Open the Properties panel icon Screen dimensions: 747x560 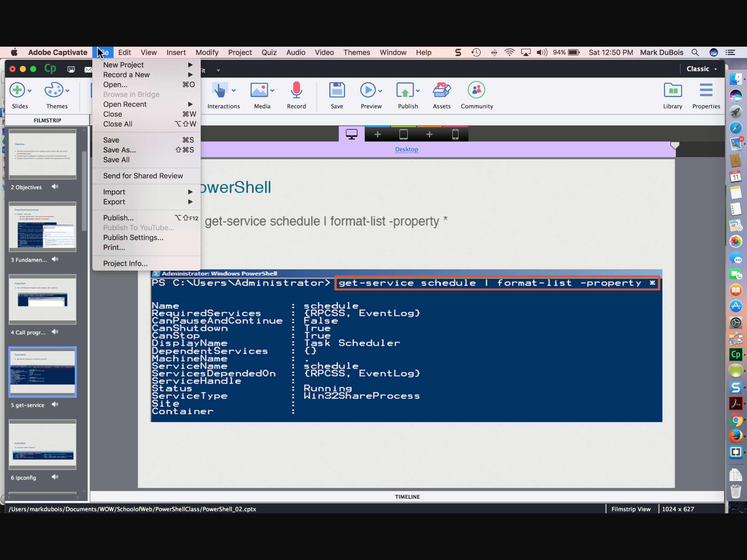click(x=706, y=90)
